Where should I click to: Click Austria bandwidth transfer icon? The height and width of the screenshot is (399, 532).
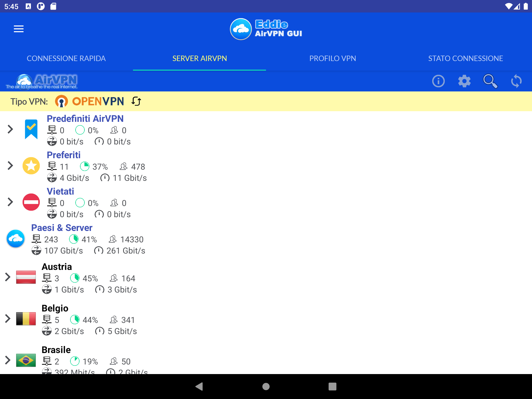[47, 289]
